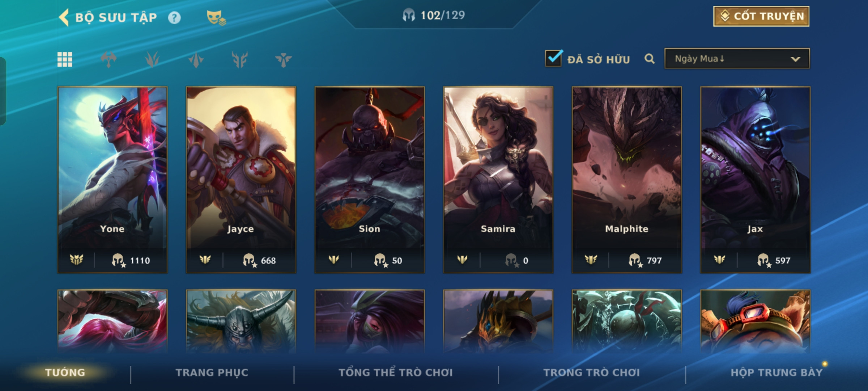
Task: Select the all-champions grid filter icon
Action: click(65, 59)
